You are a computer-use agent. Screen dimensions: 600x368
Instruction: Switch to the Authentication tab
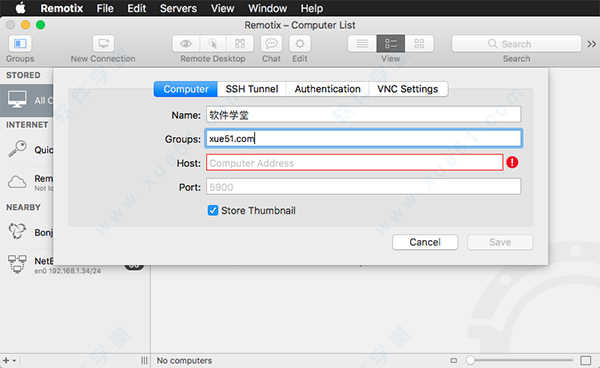328,89
